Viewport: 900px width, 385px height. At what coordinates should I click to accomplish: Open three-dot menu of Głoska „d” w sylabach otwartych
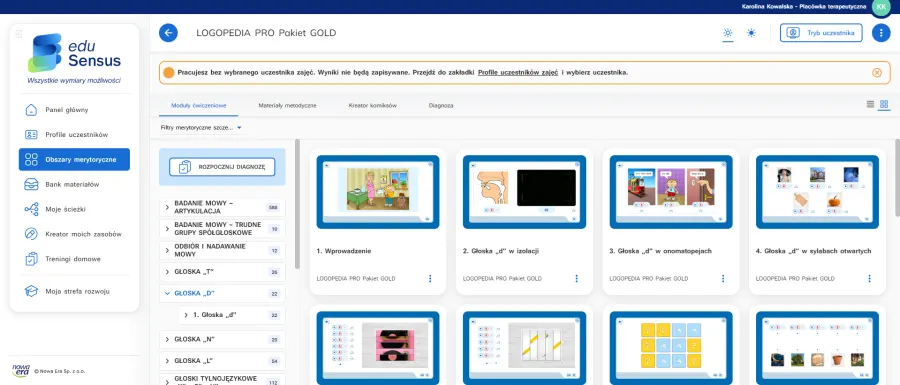click(x=869, y=279)
